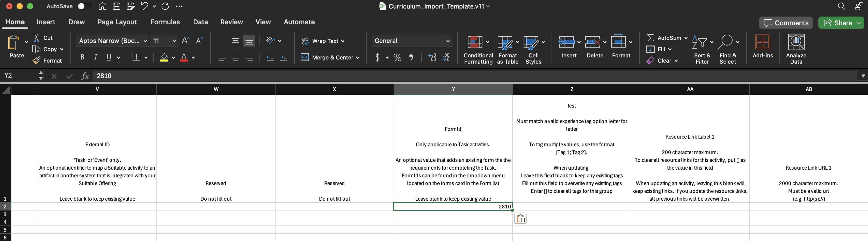Viewport: 868px width, 241px height.
Task: Expand AutoSum dropdown arrow
Action: [x=686, y=38]
